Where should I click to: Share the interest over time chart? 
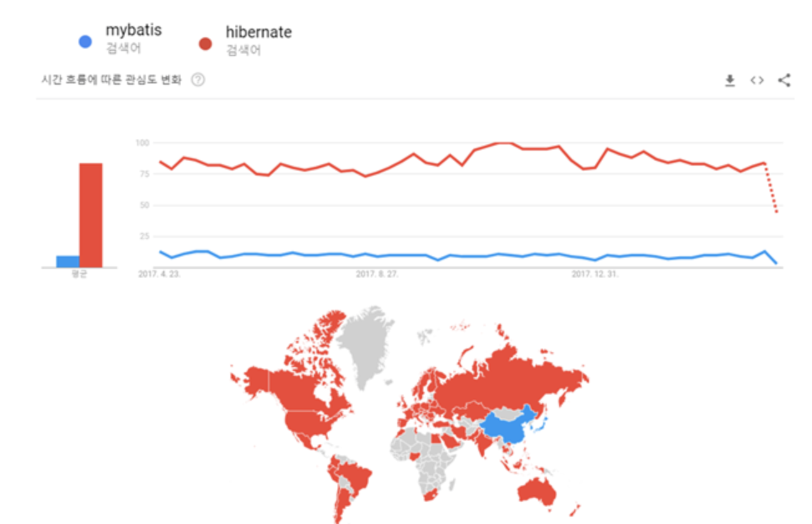click(785, 80)
